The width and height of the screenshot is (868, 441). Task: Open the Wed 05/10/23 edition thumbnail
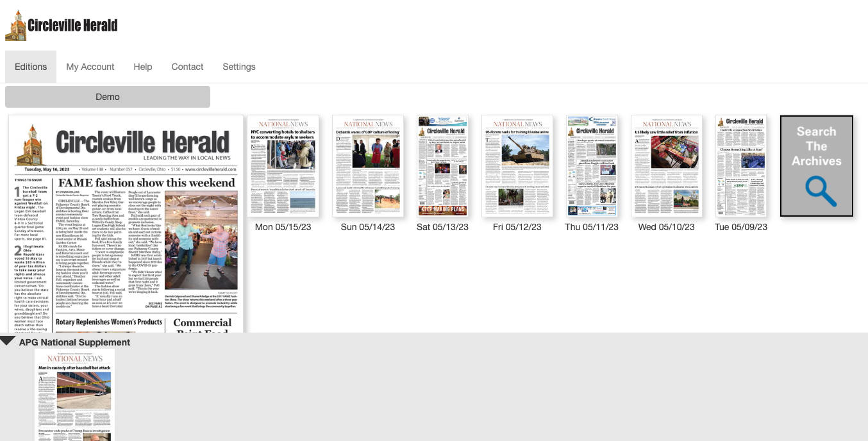666,166
